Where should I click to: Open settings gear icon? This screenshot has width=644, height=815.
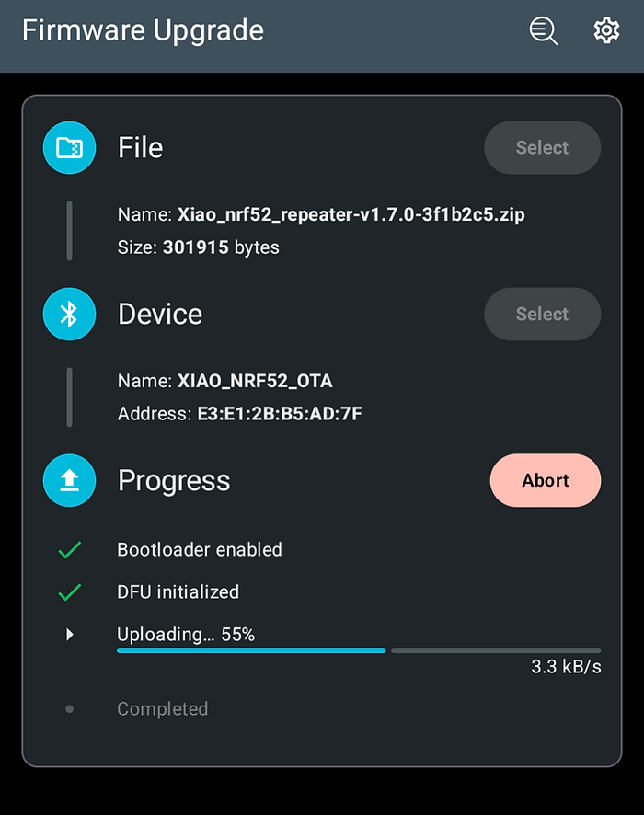(x=606, y=31)
